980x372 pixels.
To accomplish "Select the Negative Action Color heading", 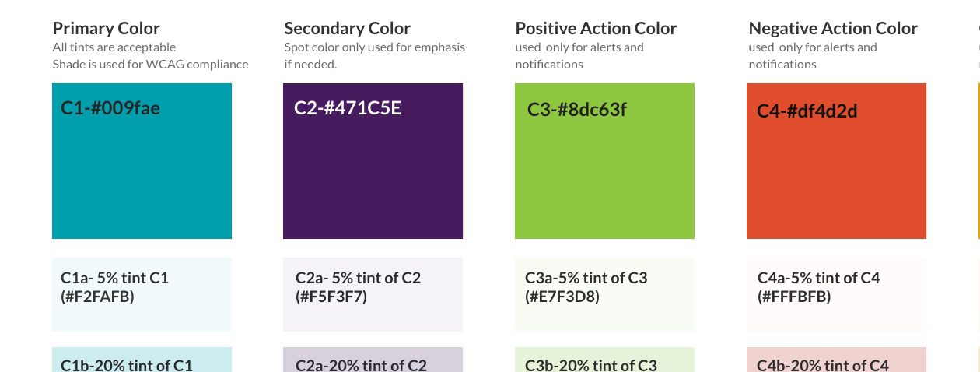I will point(833,29).
